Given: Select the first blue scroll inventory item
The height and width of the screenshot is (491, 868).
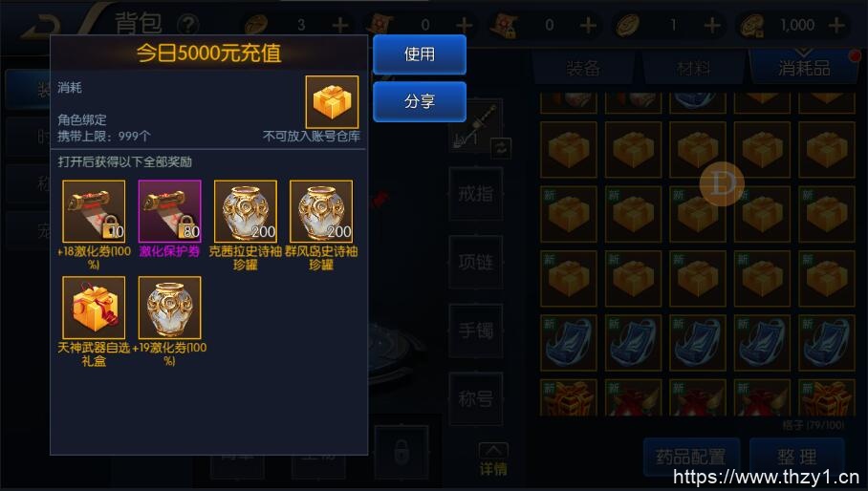Looking at the screenshot, I should (x=569, y=342).
